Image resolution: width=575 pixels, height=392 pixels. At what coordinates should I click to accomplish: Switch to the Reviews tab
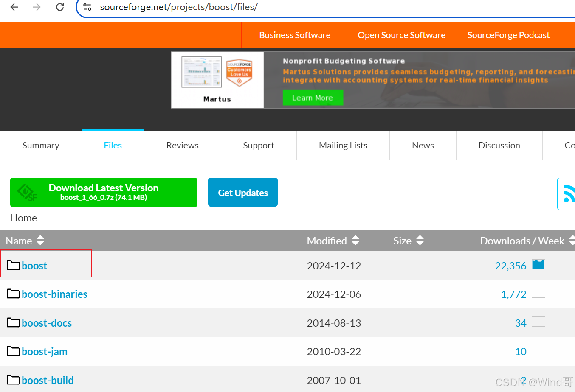tap(182, 145)
